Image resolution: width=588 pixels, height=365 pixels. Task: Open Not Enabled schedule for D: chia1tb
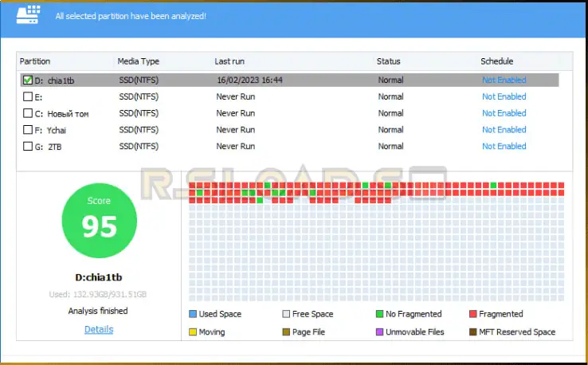[x=504, y=80]
